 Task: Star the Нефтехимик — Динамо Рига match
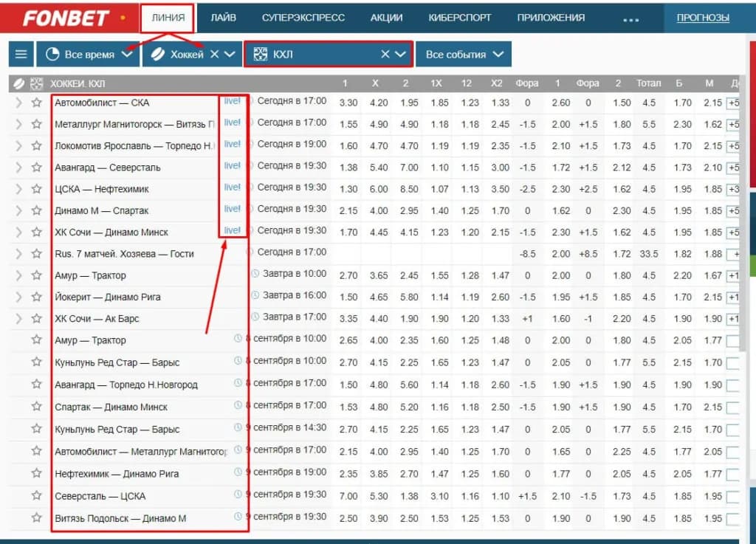pos(37,473)
